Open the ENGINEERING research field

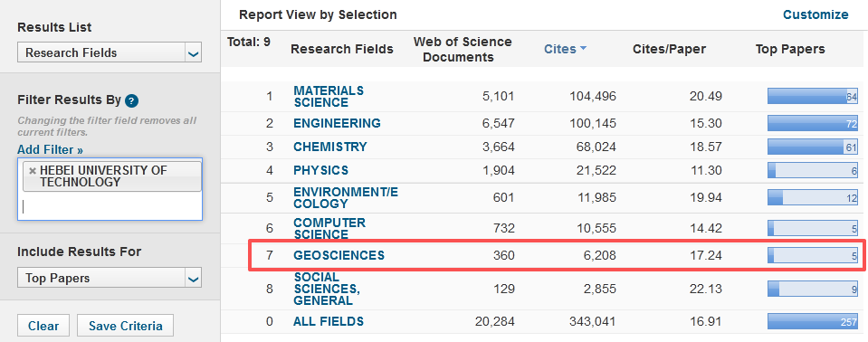337,123
